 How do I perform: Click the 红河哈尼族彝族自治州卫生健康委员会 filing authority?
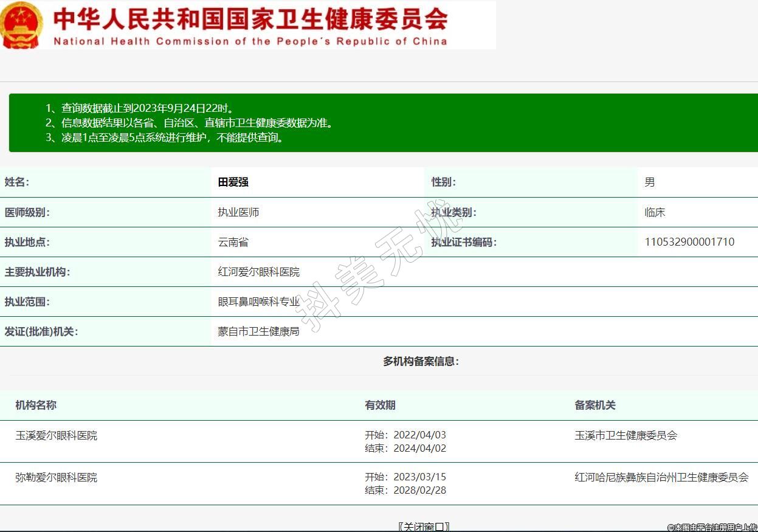[661, 478]
